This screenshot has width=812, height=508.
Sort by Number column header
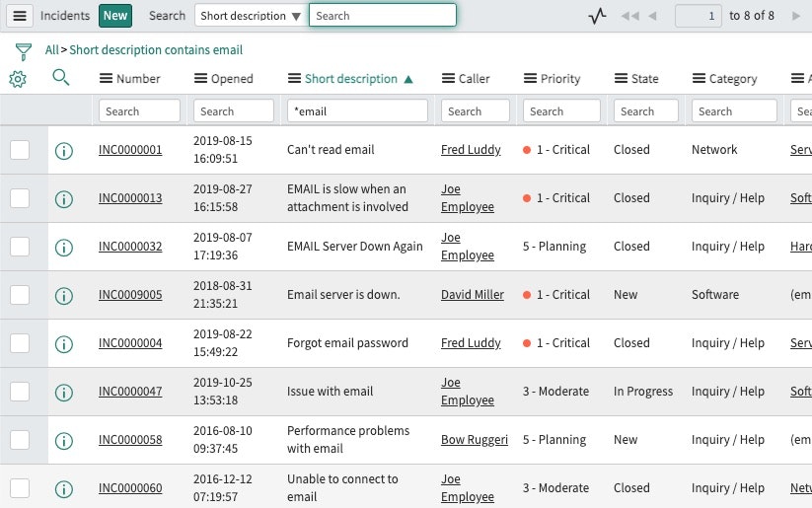click(x=138, y=79)
